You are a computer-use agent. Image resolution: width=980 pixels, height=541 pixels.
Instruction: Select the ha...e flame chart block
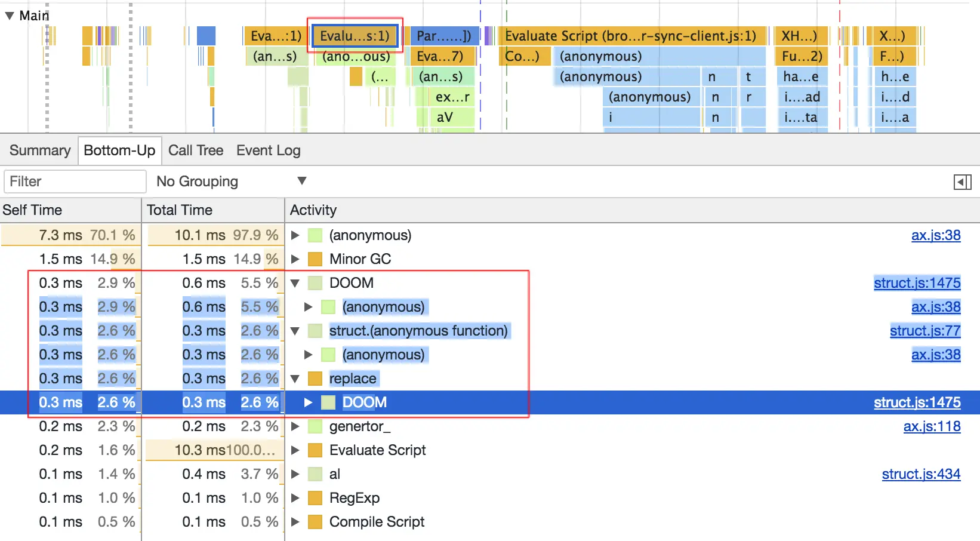tap(802, 76)
